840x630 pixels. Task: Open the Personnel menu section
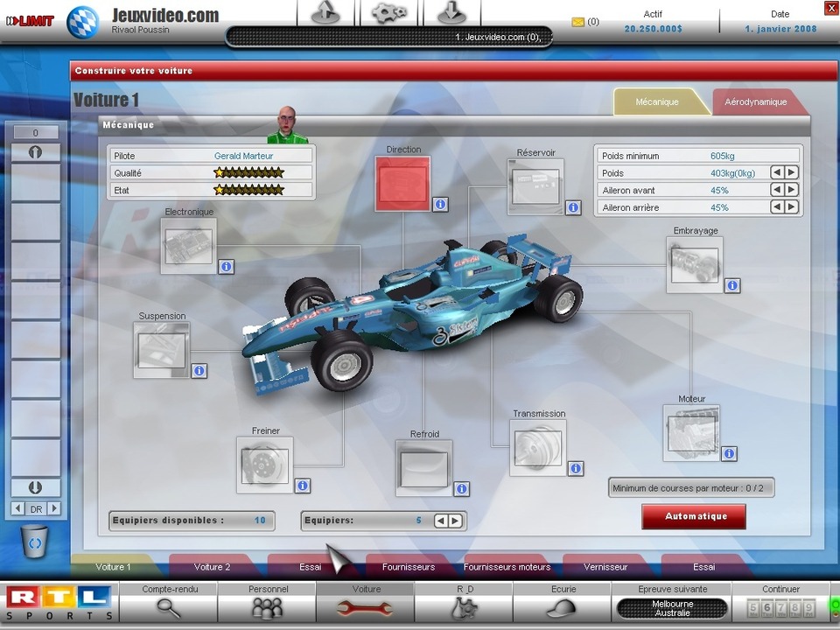click(x=267, y=600)
